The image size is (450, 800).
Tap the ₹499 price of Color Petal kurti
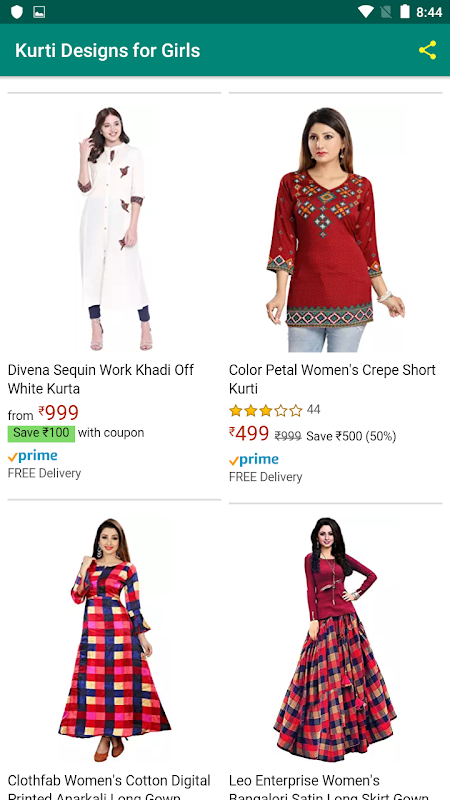(249, 434)
